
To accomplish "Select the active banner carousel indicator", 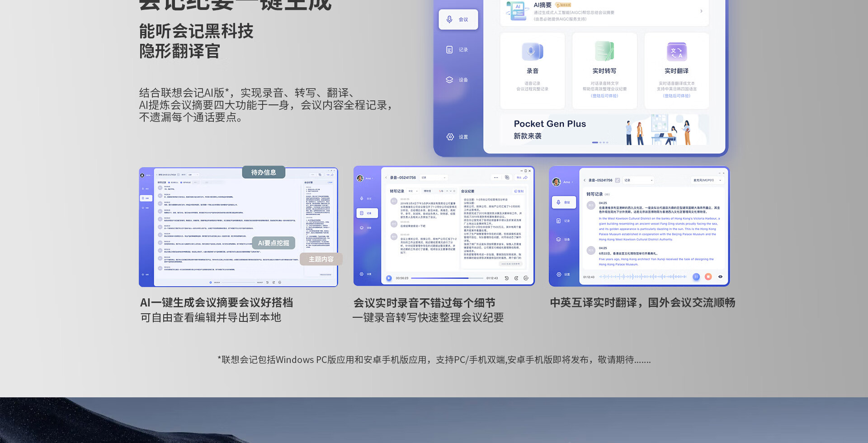I will [x=595, y=142].
